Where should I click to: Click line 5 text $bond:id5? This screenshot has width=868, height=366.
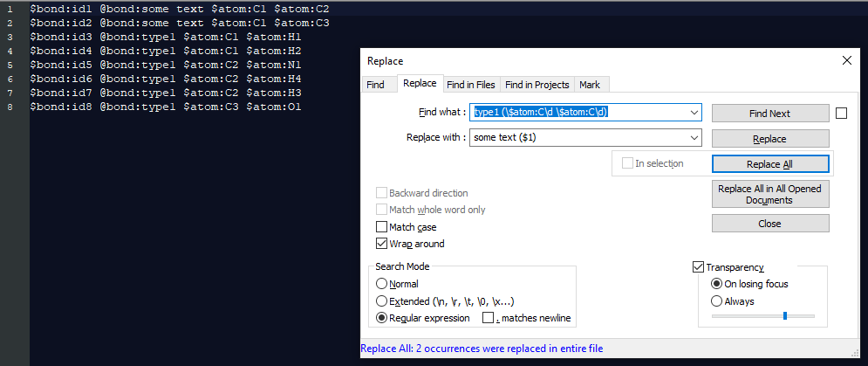pos(62,65)
